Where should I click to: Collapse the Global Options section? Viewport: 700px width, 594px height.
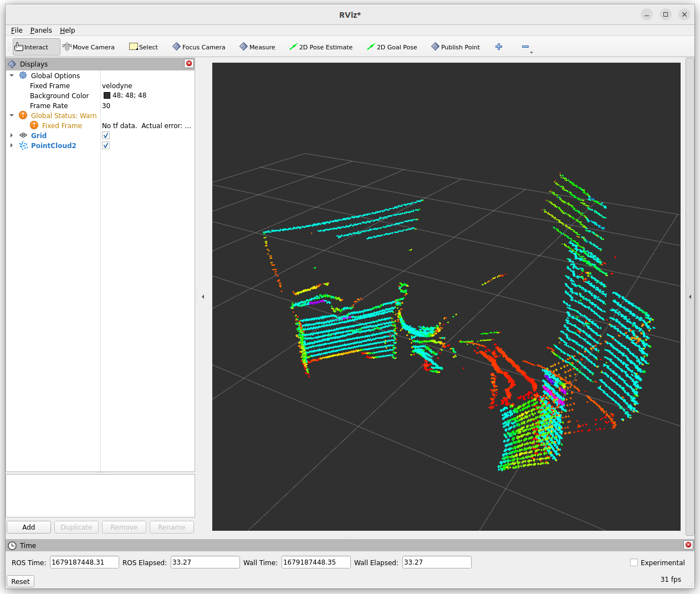pos(12,76)
